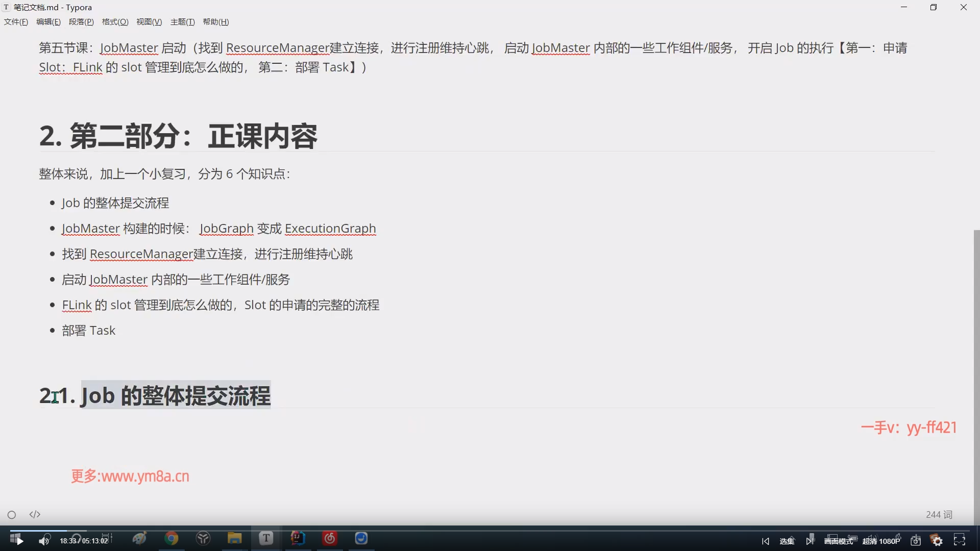
Task: Open the 主题(T) menu
Action: (x=182, y=22)
